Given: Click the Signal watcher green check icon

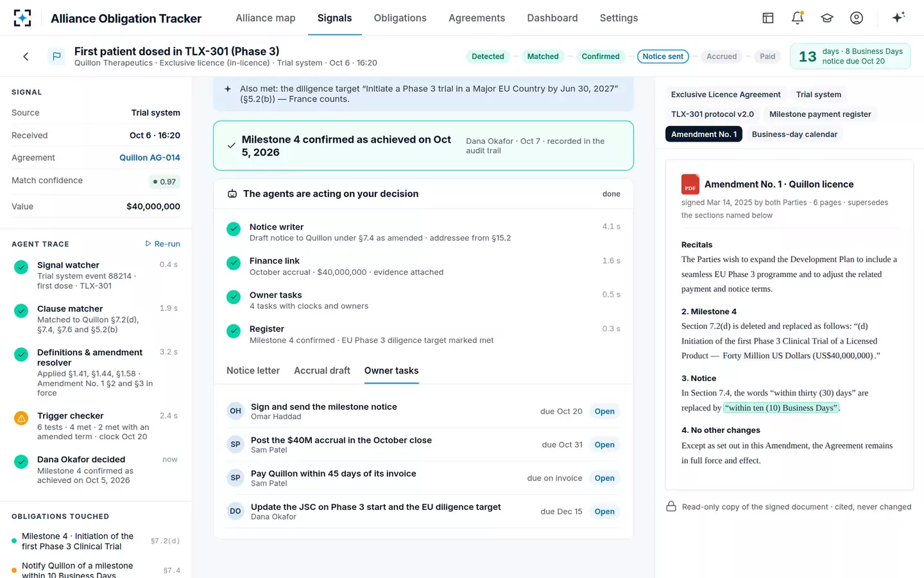Looking at the screenshot, I should pyautogui.click(x=21, y=267).
